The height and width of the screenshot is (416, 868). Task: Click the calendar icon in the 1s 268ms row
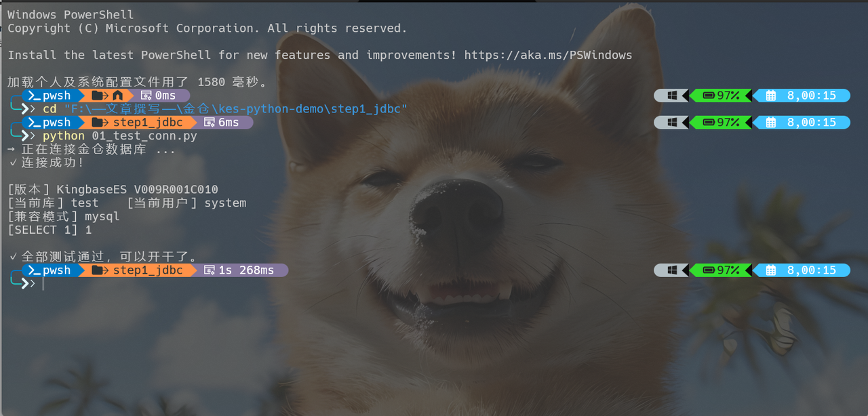click(770, 270)
